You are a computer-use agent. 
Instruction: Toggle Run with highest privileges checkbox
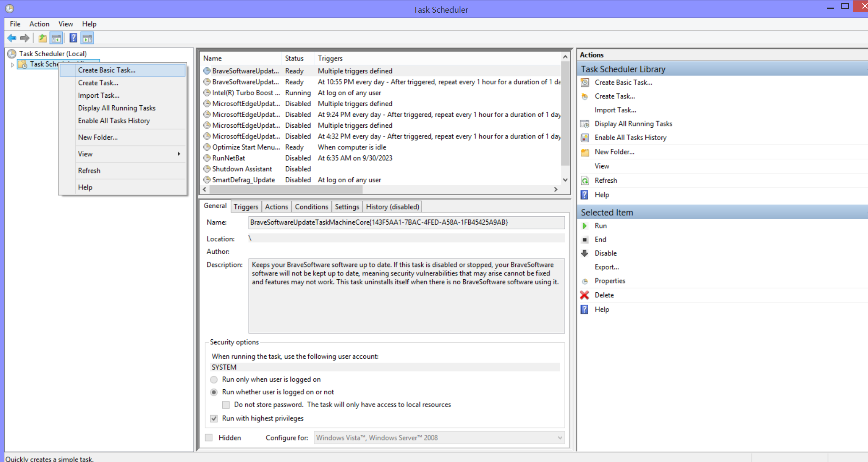[214, 418]
